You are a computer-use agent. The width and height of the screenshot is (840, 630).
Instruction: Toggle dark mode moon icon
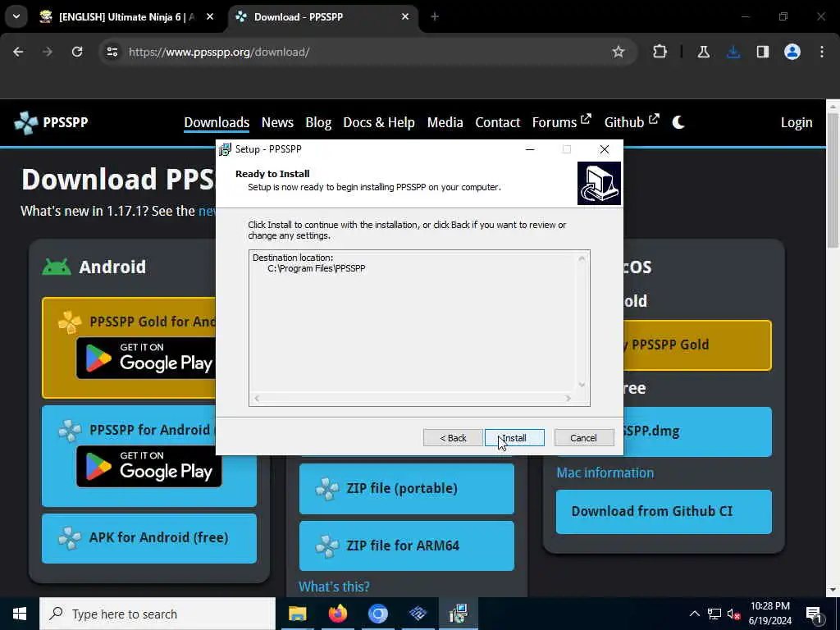pyautogui.click(x=678, y=123)
